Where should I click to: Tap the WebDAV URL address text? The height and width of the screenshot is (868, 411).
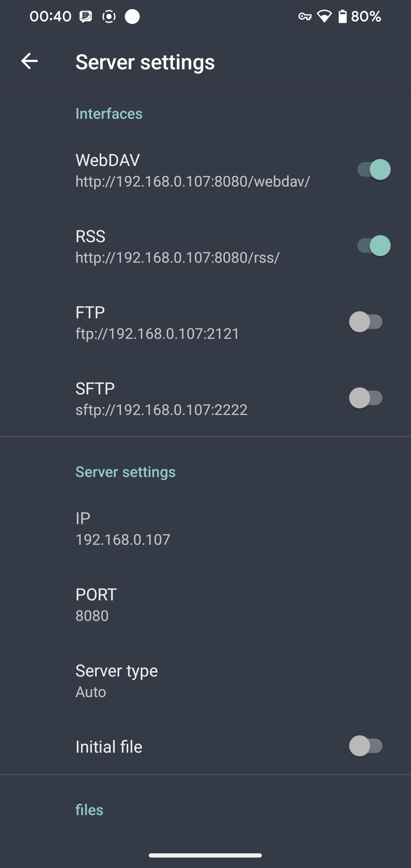[193, 182]
